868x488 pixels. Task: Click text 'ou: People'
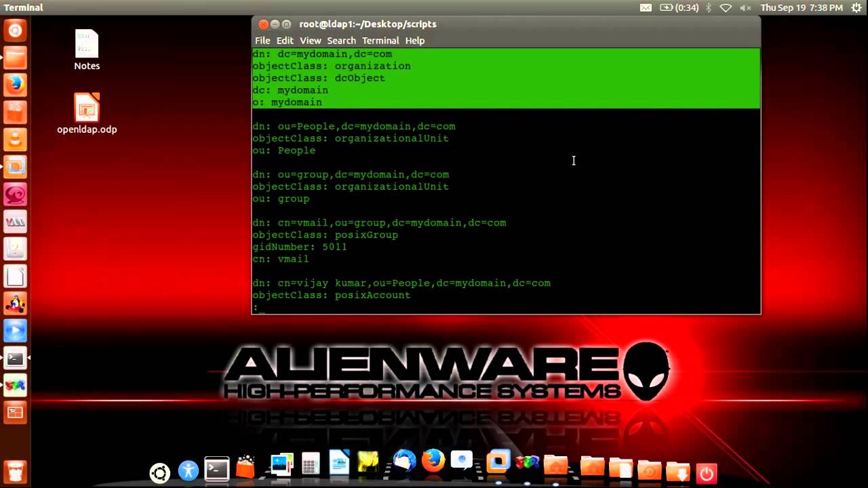(284, 150)
